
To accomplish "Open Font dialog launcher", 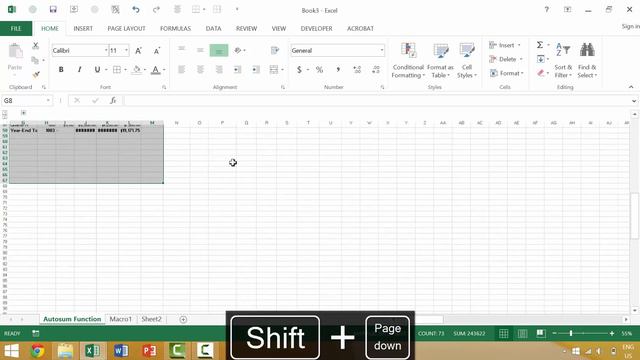I will pos(164,87).
